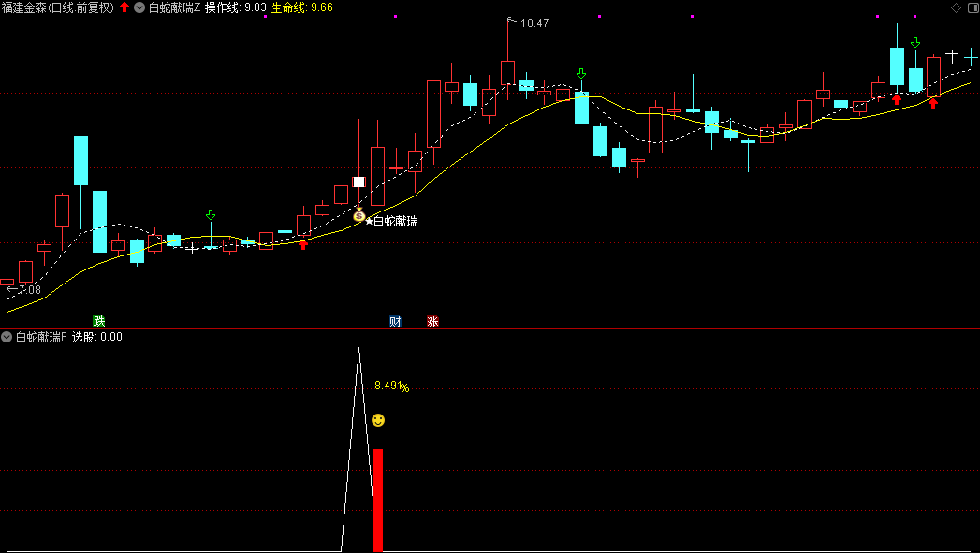Click the 8.491% yellow label
980x553 pixels.
392,386
